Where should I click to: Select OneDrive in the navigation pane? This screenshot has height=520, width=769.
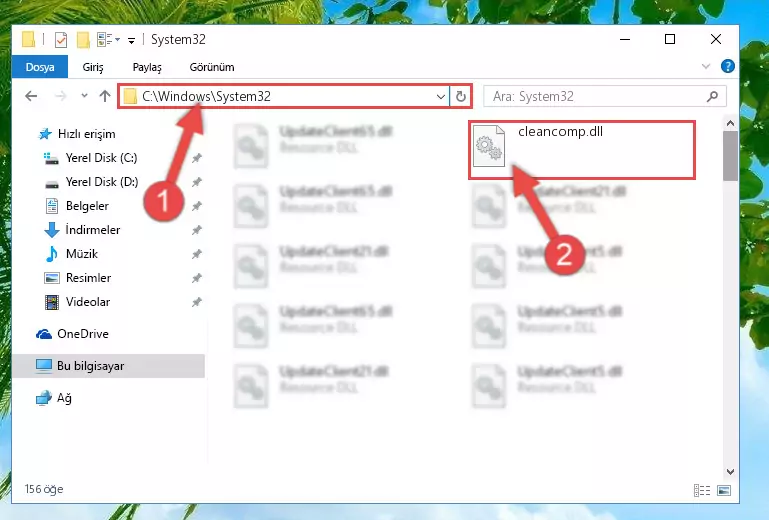click(x=82, y=334)
